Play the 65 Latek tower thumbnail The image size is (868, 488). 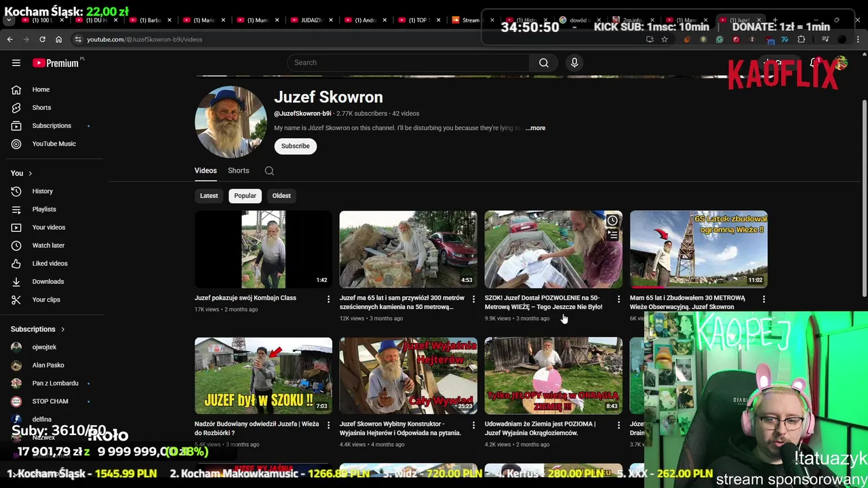click(698, 249)
